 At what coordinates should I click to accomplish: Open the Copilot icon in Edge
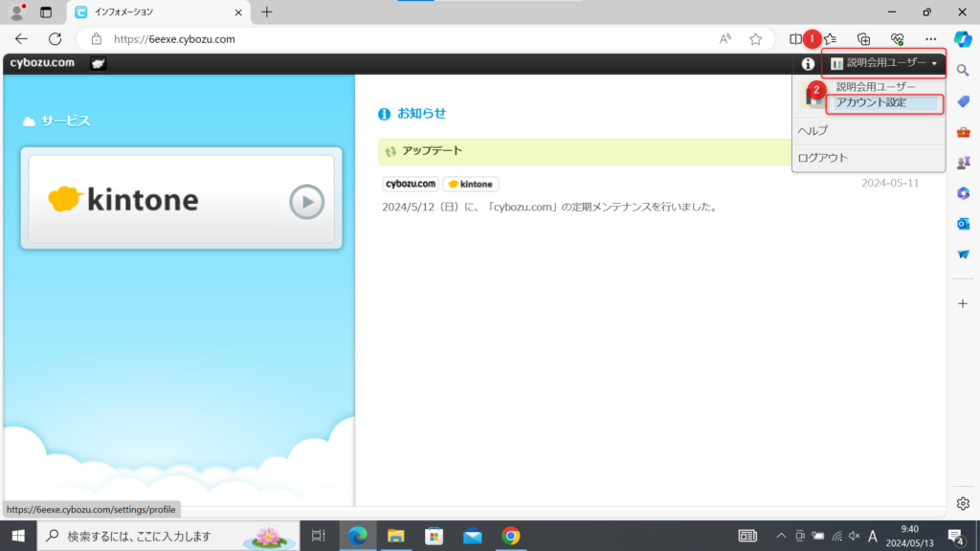click(x=963, y=39)
